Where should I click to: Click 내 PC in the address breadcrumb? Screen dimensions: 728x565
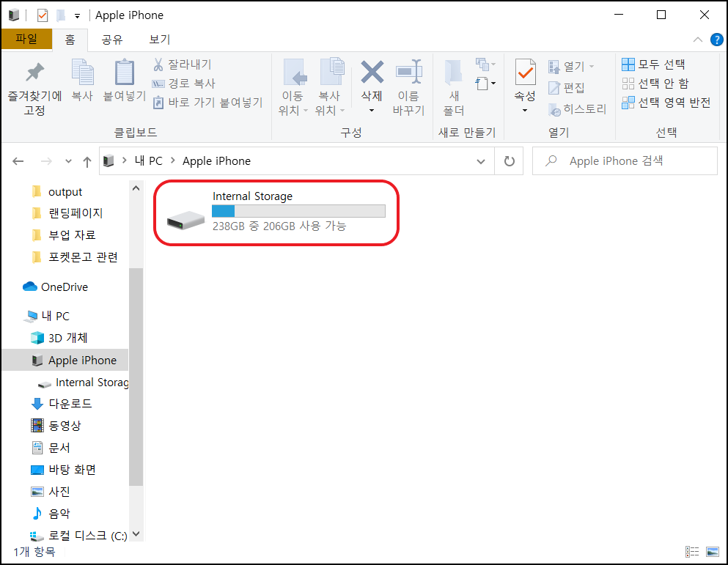(x=148, y=161)
